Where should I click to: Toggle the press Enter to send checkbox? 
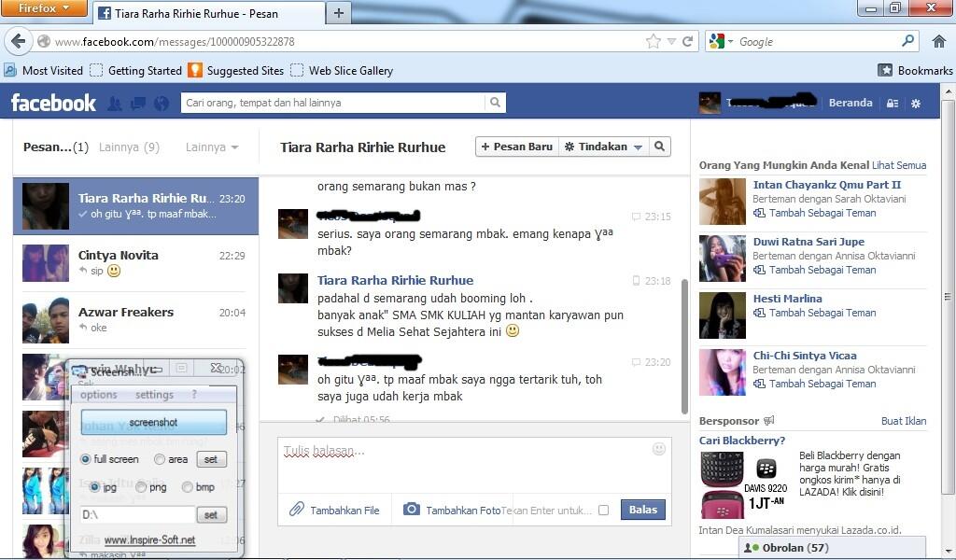[604, 510]
